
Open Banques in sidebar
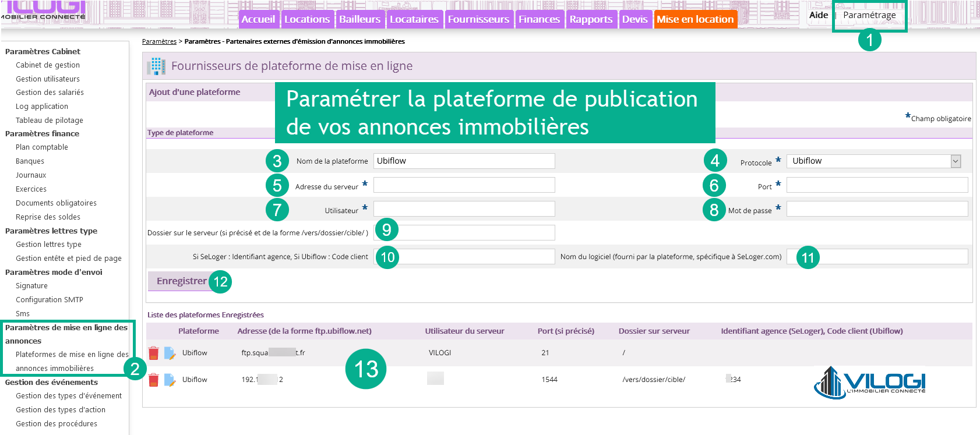pyautogui.click(x=30, y=161)
